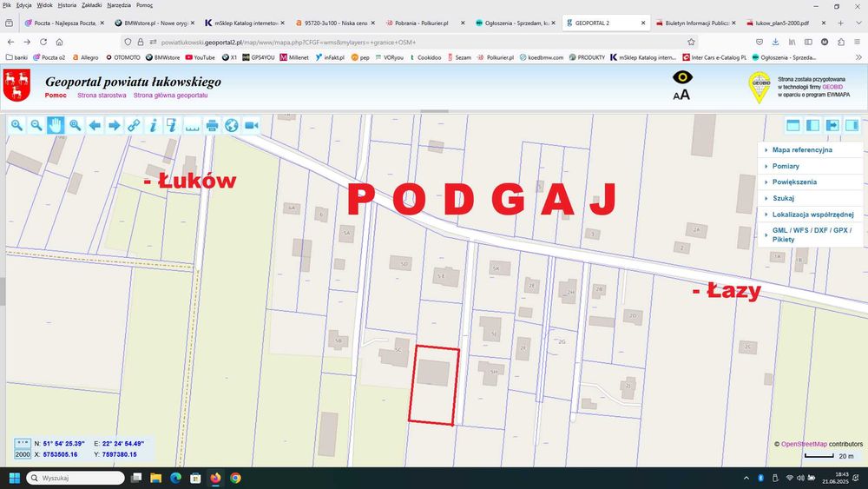The height and width of the screenshot is (489, 868).
Task: Open the Historia menu
Action: point(67,5)
